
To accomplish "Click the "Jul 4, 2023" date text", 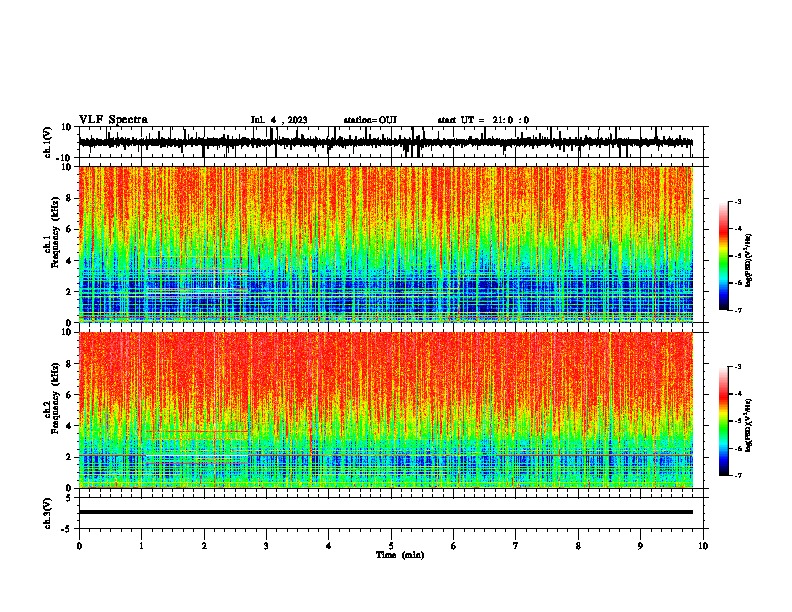I will click(279, 120).
